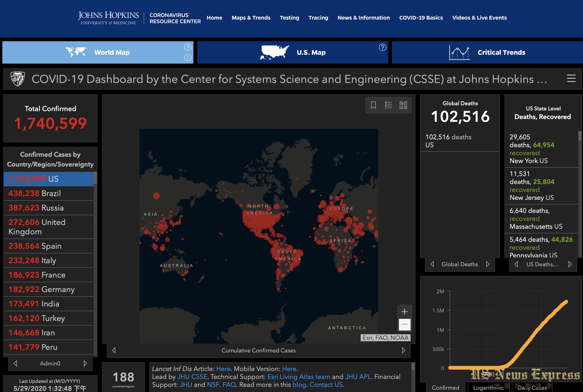Viewport: 583px width, 392px height.
Task: Select New York US deaths entry
Action: coord(542,149)
